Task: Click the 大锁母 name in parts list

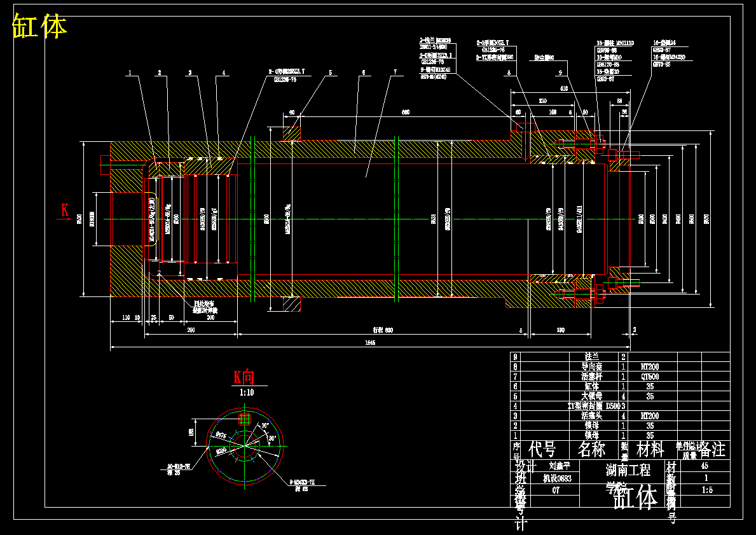Action: (x=591, y=396)
